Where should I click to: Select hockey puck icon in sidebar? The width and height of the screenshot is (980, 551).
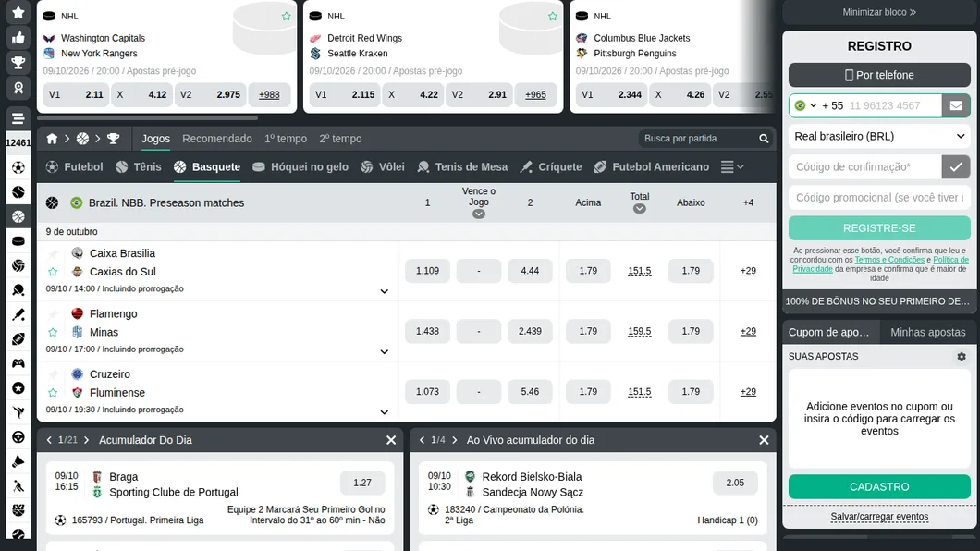[x=18, y=241]
